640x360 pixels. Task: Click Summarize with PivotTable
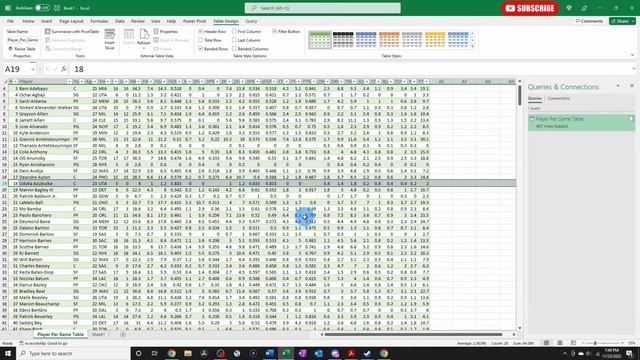point(72,31)
